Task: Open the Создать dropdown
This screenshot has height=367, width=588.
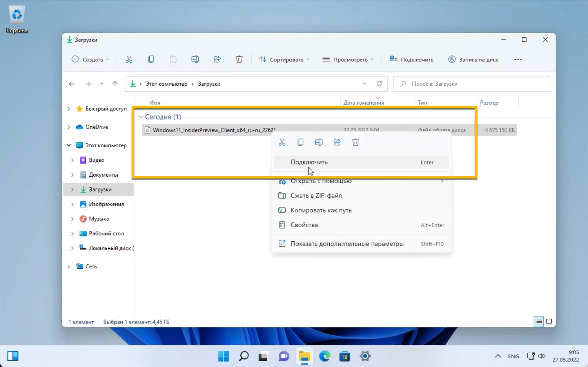Action: [x=90, y=60]
